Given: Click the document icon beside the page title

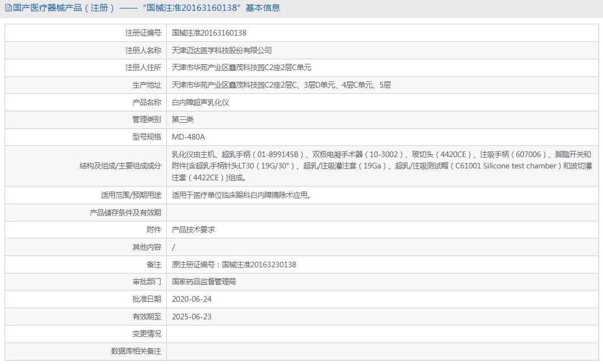Looking at the screenshot, I should pyautogui.click(x=8, y=8).
